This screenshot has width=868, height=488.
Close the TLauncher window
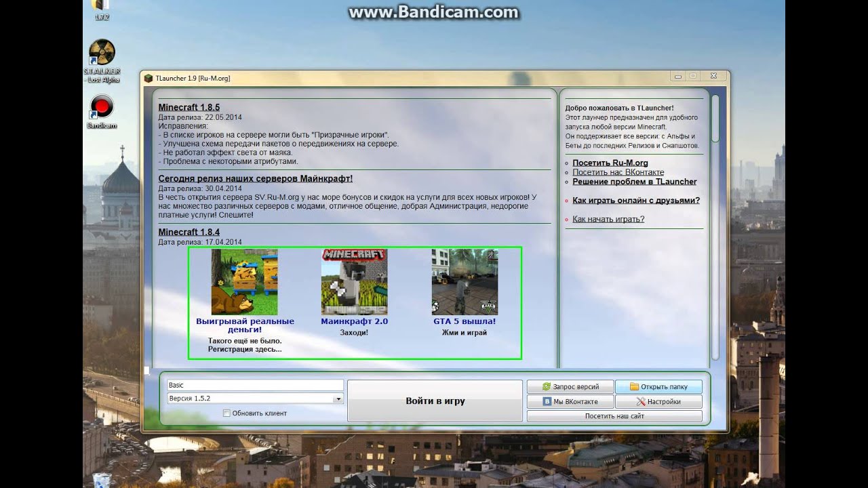(713, 76)
